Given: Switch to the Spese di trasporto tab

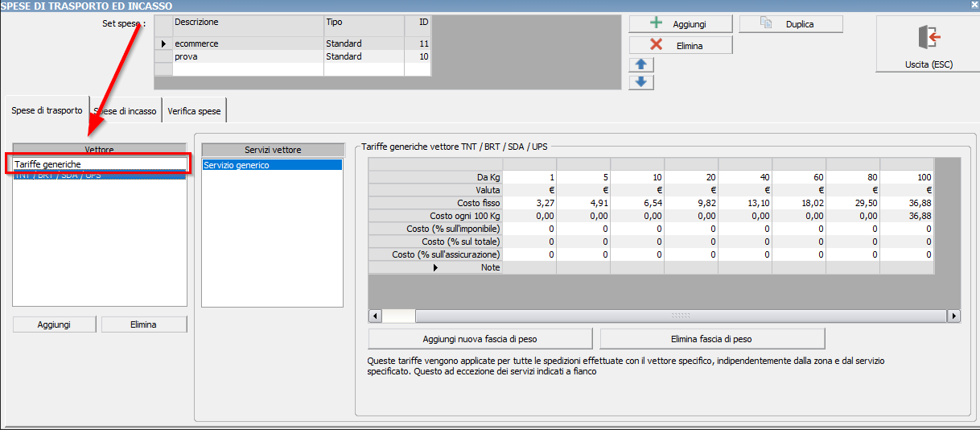Looking at the screenshot, I should click(47, 110).
